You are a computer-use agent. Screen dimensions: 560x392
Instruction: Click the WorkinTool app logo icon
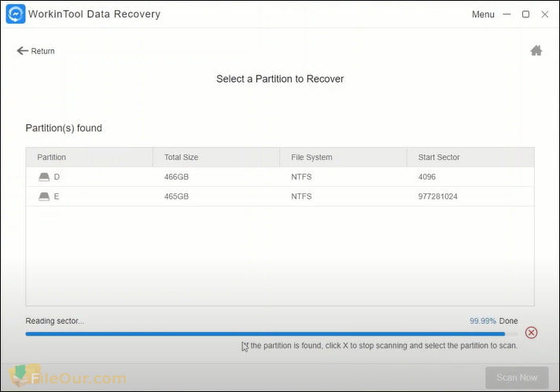pos(16,14)
